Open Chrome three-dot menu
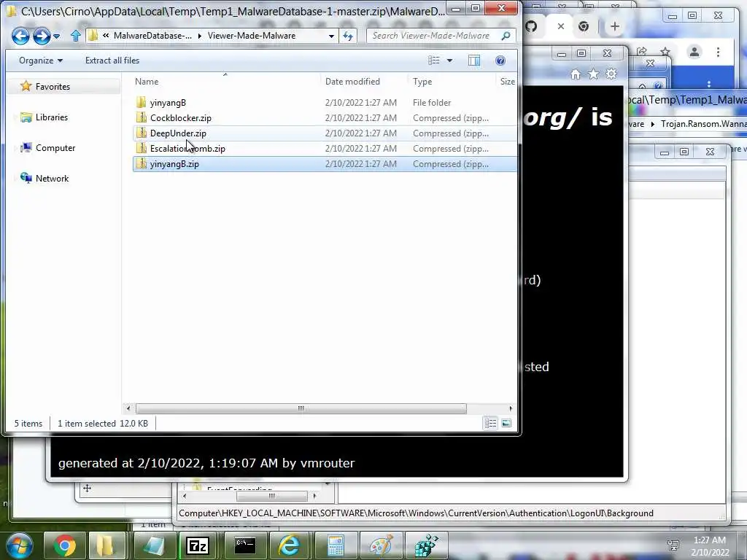 pyautogui.click(x=718, y=52)
